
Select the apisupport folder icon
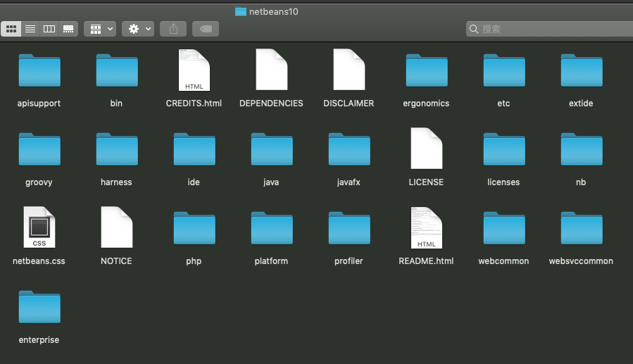39,70
